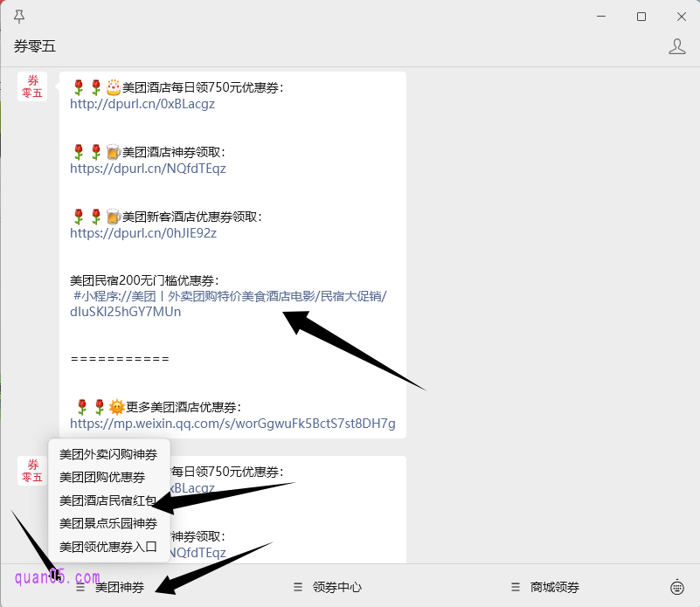Expand the 领券中心 bottom menu
Screen dimensions: 700x607
(328, 587)
